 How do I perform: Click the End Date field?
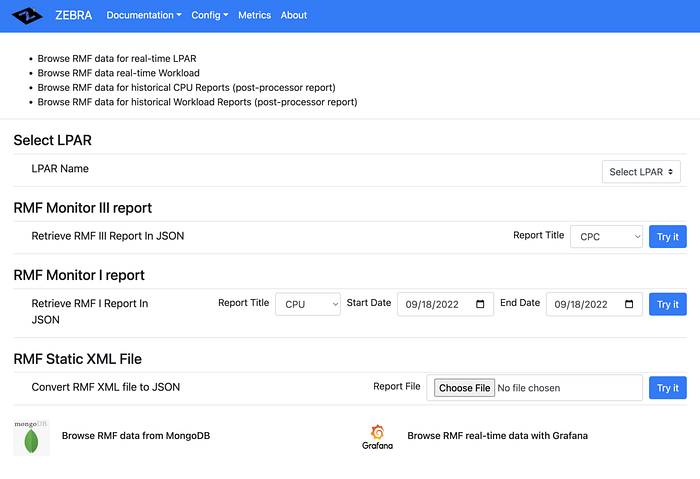pyautogui.click(x=594, y=304)
